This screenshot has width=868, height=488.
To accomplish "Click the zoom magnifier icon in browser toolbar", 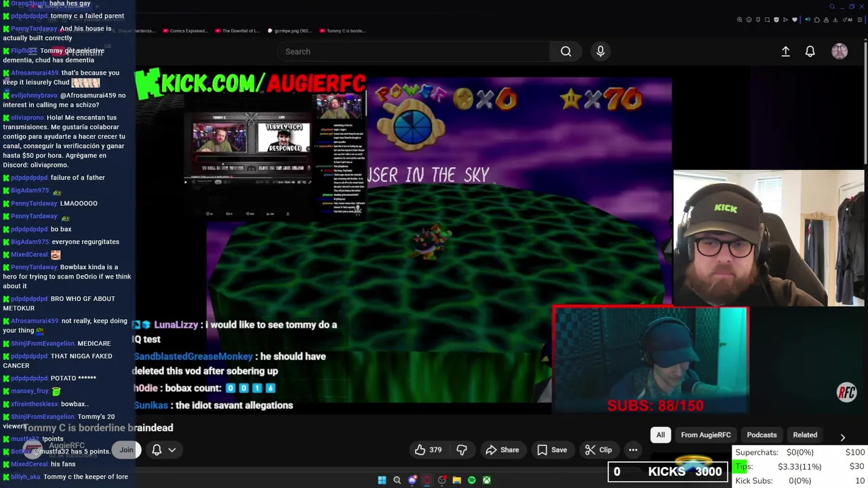I will 739,20.
